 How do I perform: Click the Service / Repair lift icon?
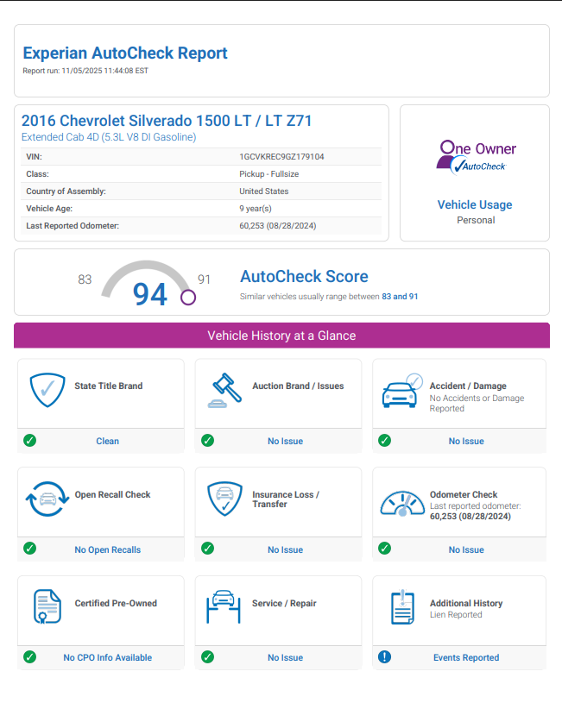tap(224, 607)
